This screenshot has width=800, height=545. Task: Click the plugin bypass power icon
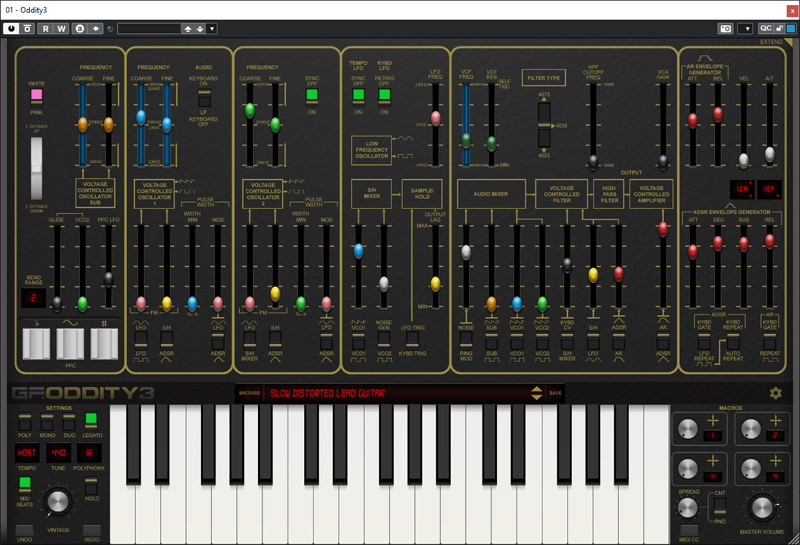point(11,29)
